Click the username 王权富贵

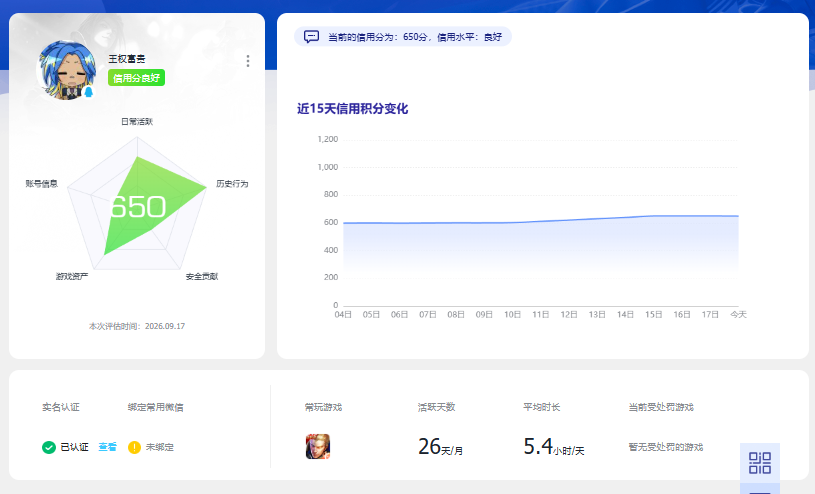127,59
